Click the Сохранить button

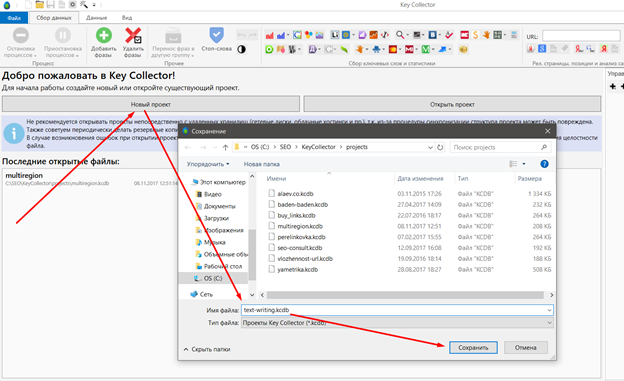473,348
